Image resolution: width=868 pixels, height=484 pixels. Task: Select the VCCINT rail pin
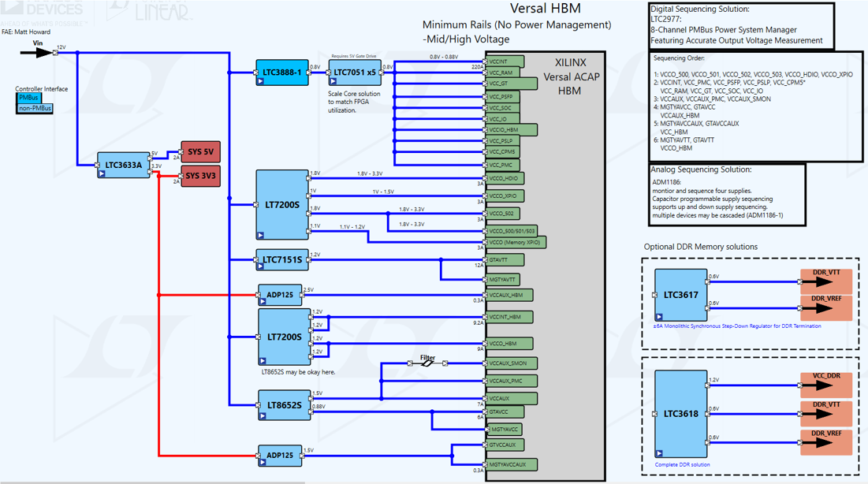point(505,61)
